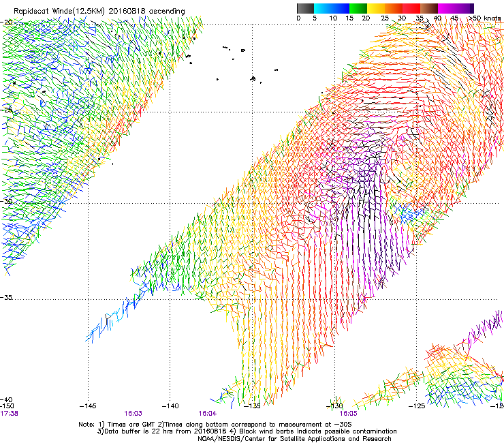Click the latitude label -30

7,201
